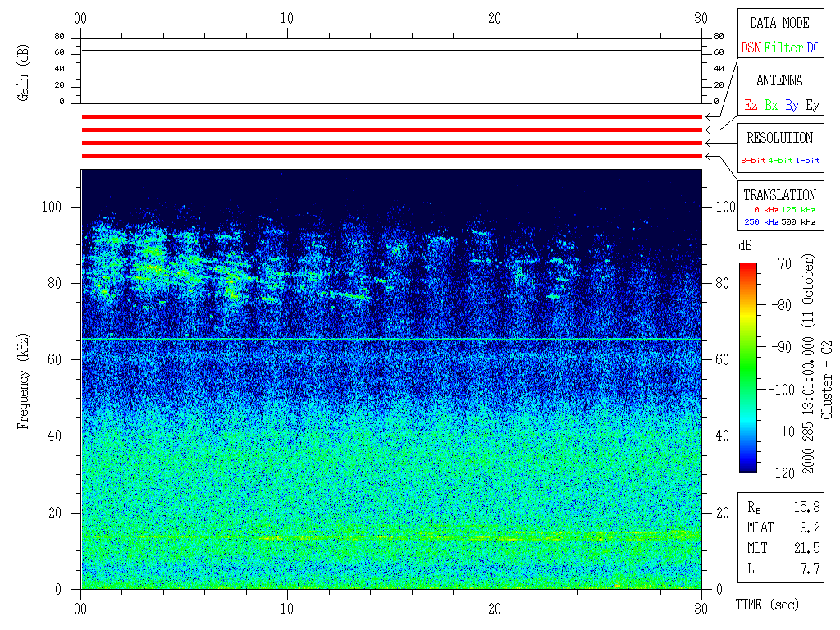Click the DATA MODE legend heading

click(779, 23)
